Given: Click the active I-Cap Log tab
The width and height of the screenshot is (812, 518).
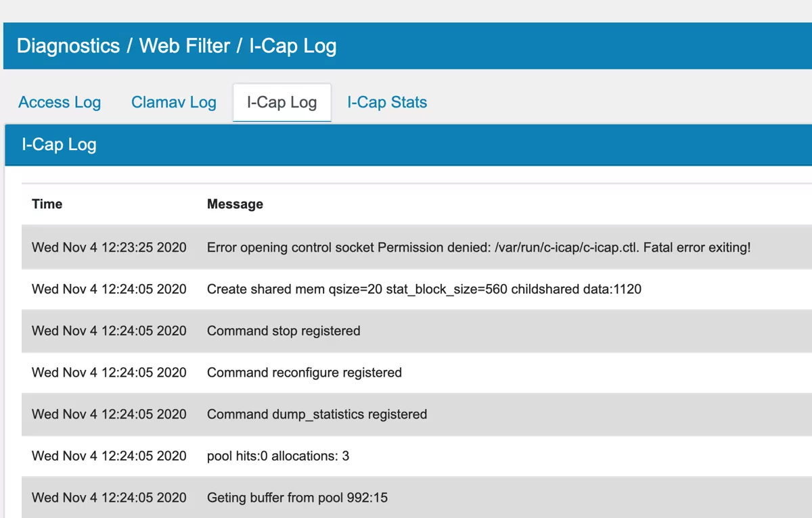Looking at the screenshot, I should (x=281, y=102).
